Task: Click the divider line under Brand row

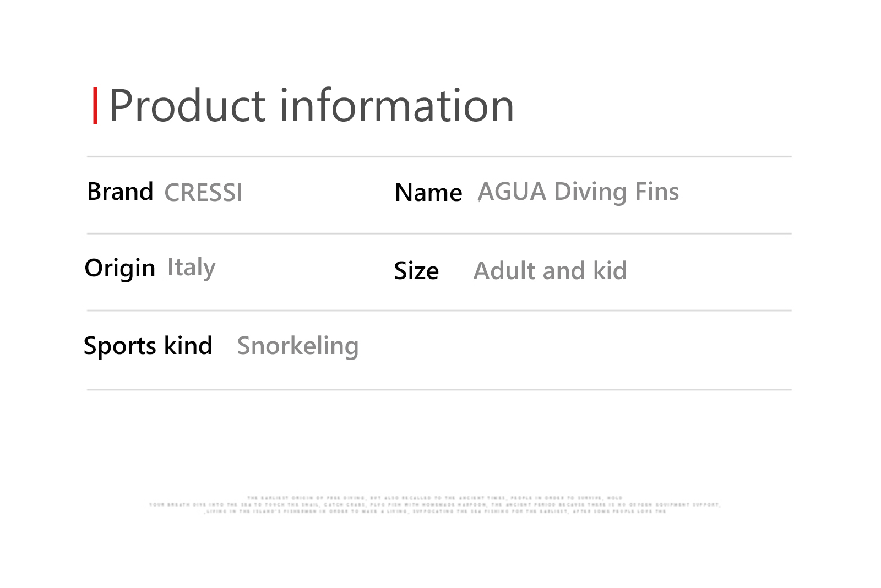Action: coord(439,233)
